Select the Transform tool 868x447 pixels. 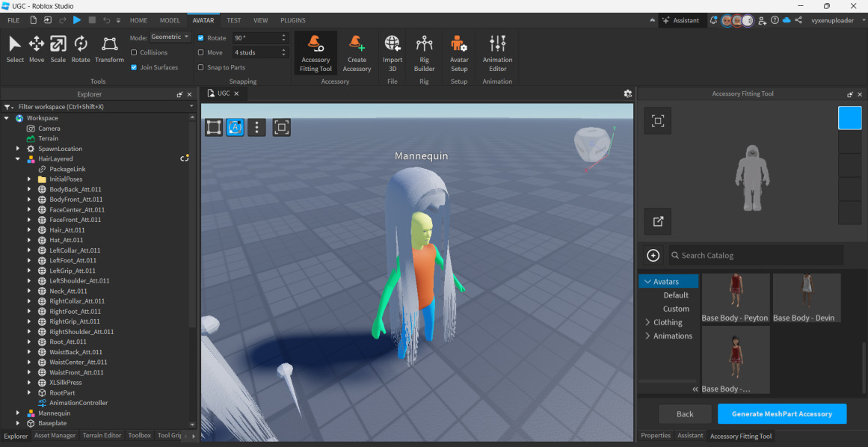110,49
